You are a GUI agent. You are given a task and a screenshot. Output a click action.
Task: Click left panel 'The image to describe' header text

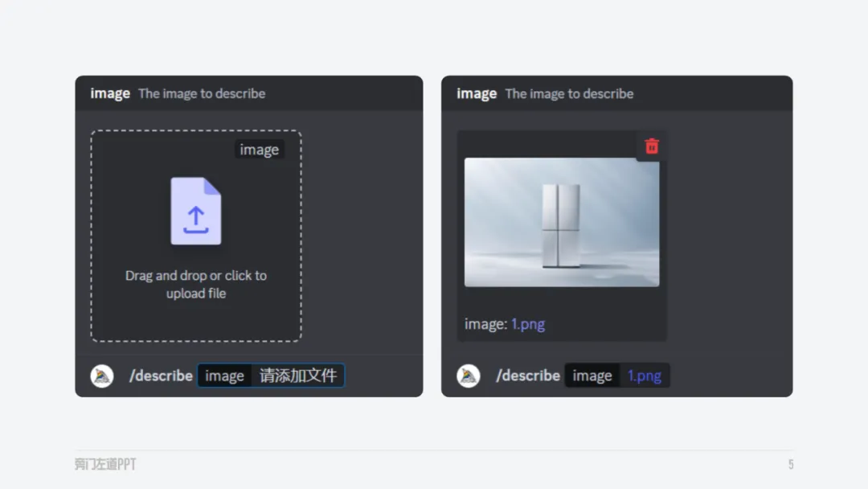click(202, 93)
